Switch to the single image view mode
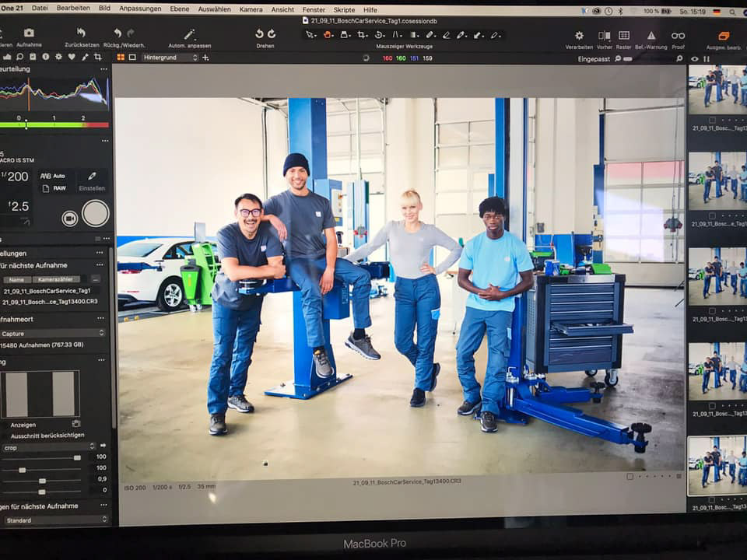This screenshot has width=747, height=560. point(132,57)
